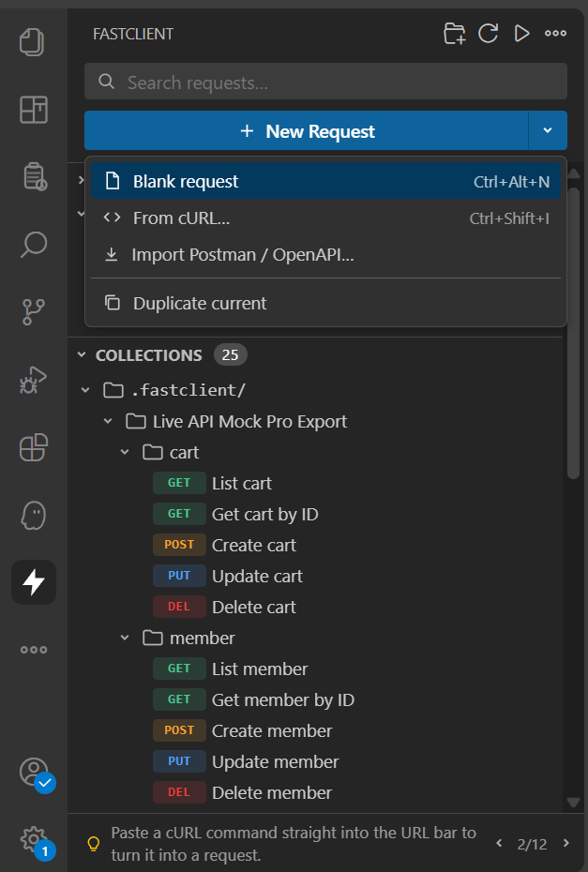Image resolution: width=588 pixels, height=872 pixels.
Task: Choose From cURL... menu entry
Action: tap(325, 218)
